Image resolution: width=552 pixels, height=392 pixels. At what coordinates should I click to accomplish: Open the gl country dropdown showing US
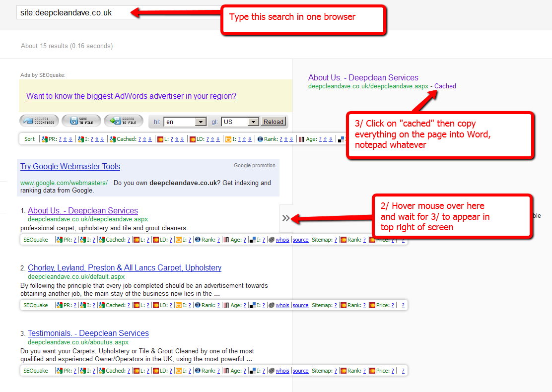tap(240, 122)
